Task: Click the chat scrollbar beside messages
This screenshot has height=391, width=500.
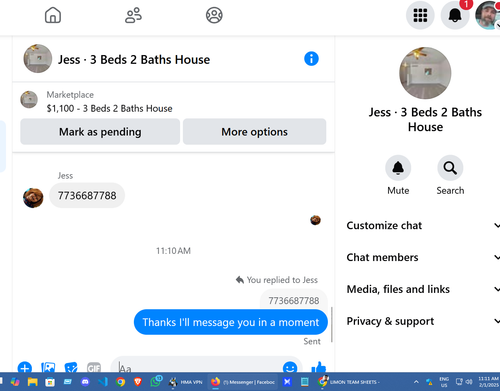Action: (332, 324)
